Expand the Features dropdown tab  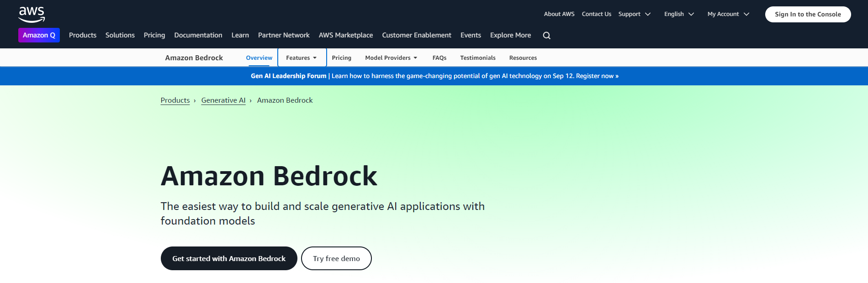pyautogui.click(x=302, y=58)
